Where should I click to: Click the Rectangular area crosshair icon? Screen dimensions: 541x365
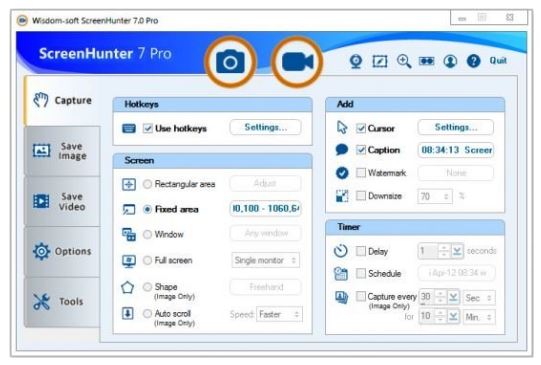pos(129,184)
